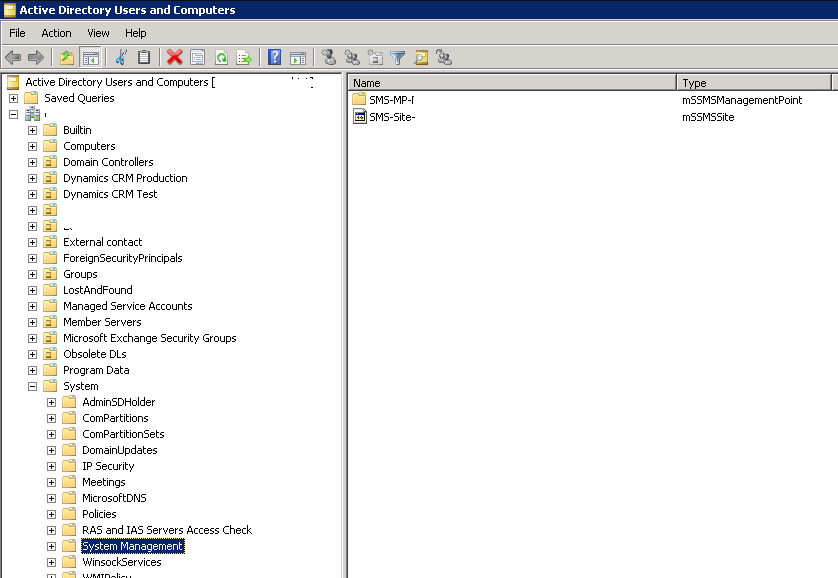Open Help using the question mark icon
Screen dimensions: 838x578
272,57
